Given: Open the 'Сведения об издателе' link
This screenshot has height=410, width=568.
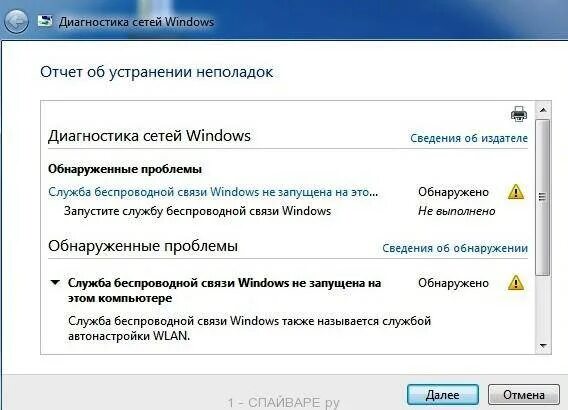Looking at the screenshot, I should pyautogui.click(x=469, y=138).
